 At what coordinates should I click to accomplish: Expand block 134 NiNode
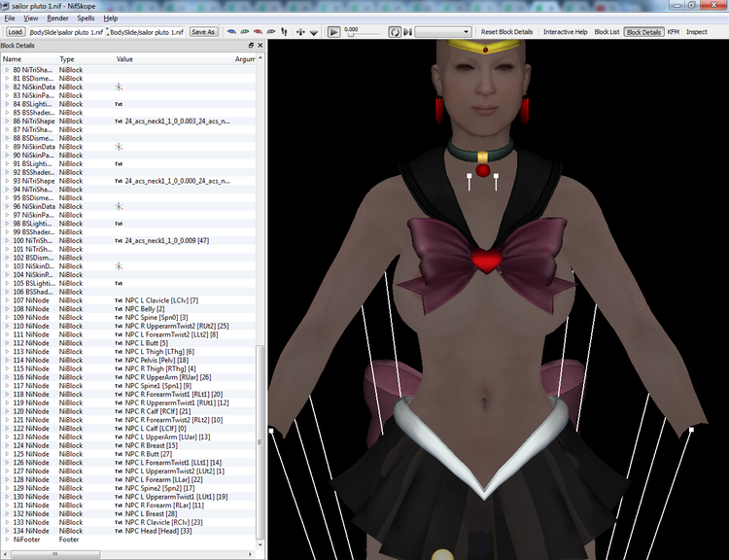point(7,531)
